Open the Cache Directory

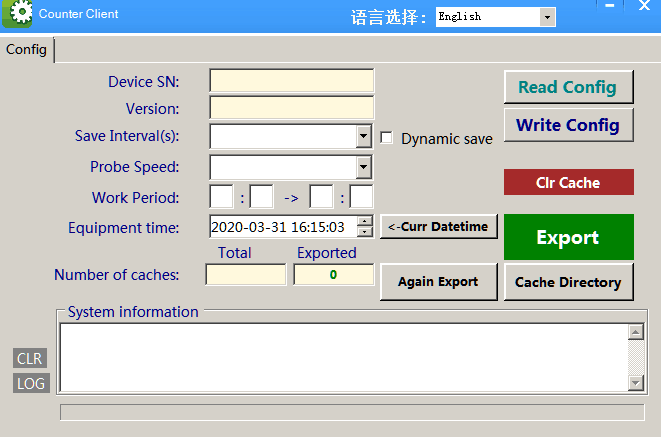coord(568,282)
